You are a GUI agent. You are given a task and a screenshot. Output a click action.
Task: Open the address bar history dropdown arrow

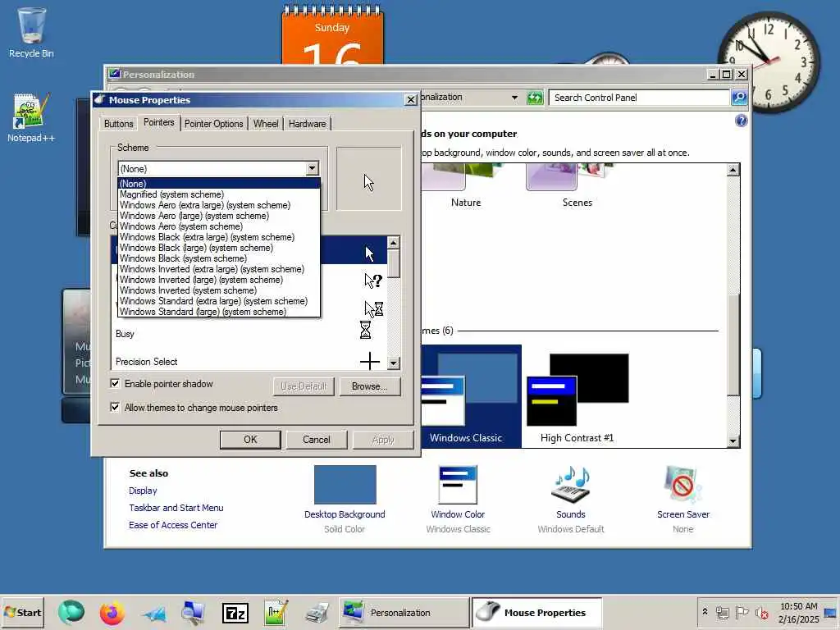point(514,98)
